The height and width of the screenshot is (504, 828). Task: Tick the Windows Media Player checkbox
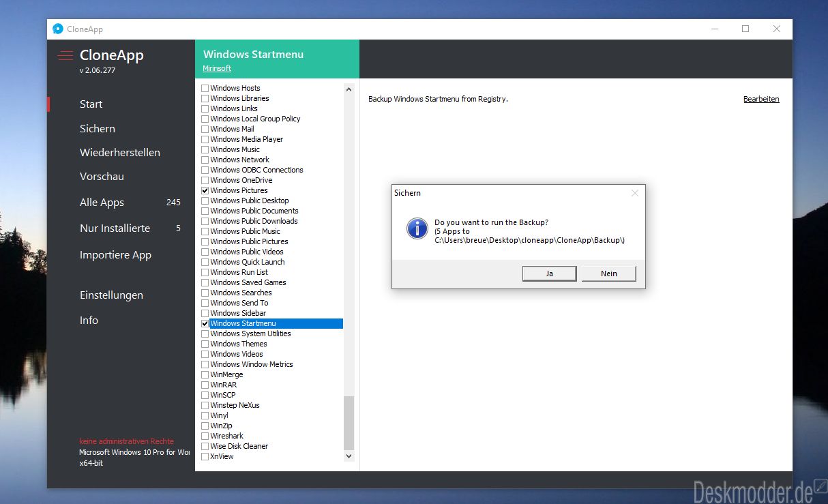[x=205, y=139]
